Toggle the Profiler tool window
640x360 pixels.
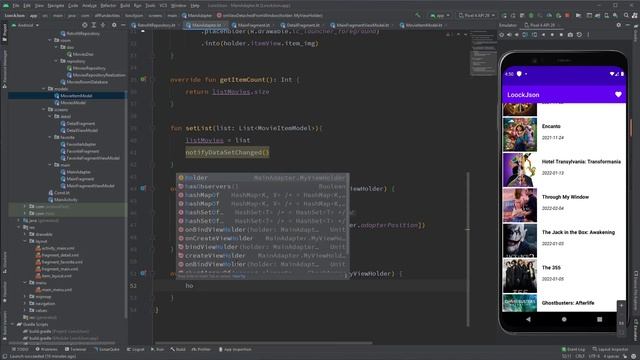pyautogui.click(x=201, y=349)
